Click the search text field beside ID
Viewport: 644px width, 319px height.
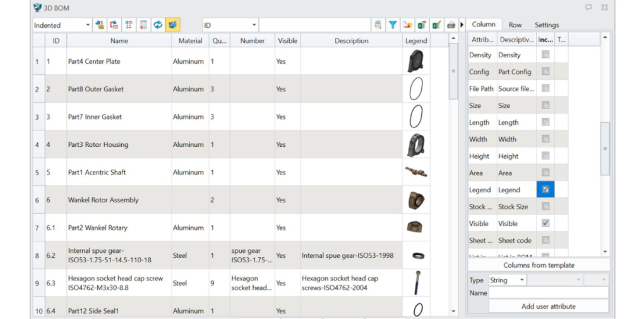tap(315, 25)
